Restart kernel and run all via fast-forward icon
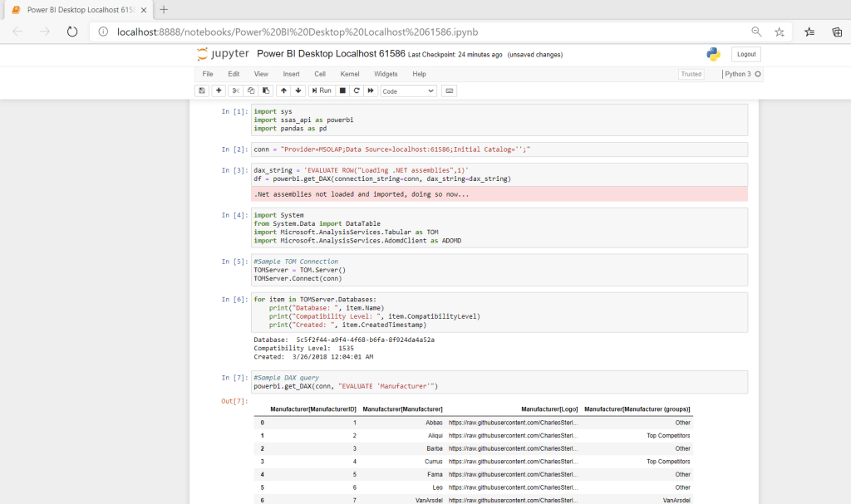851x504 pixels. pos(370,91)
